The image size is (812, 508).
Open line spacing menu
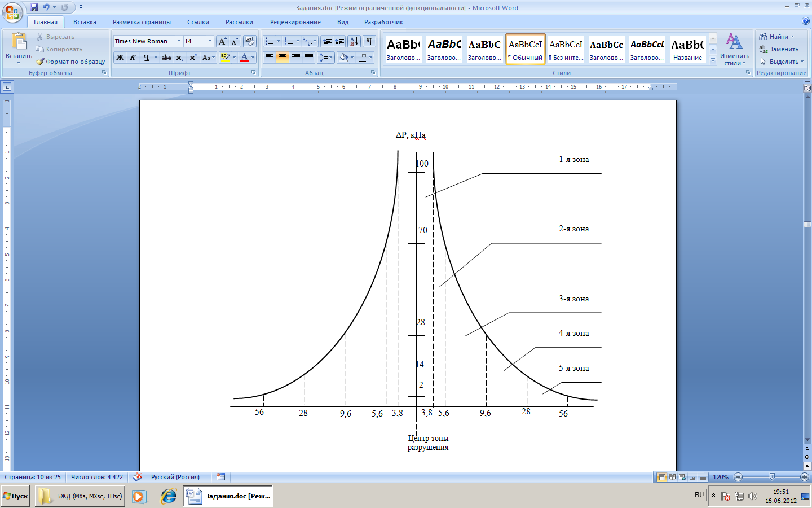tap(326, 58)
